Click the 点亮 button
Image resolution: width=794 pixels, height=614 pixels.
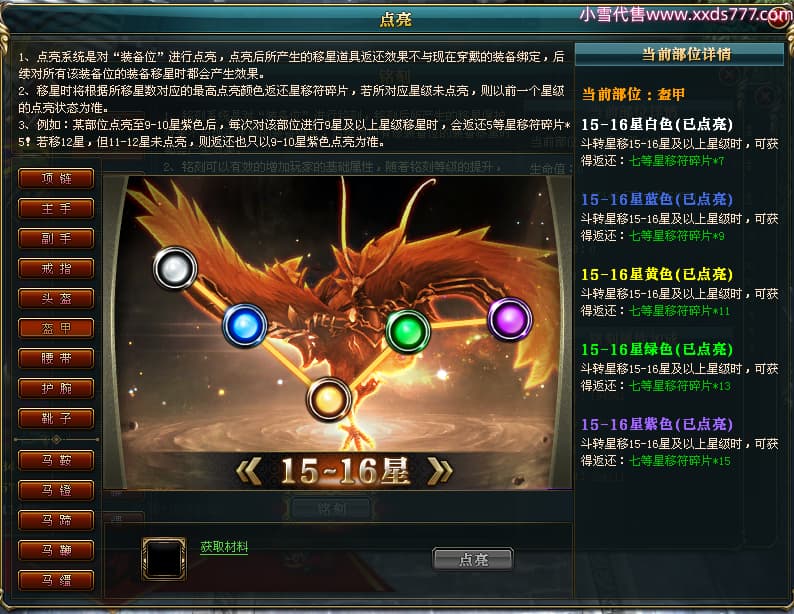473,559
